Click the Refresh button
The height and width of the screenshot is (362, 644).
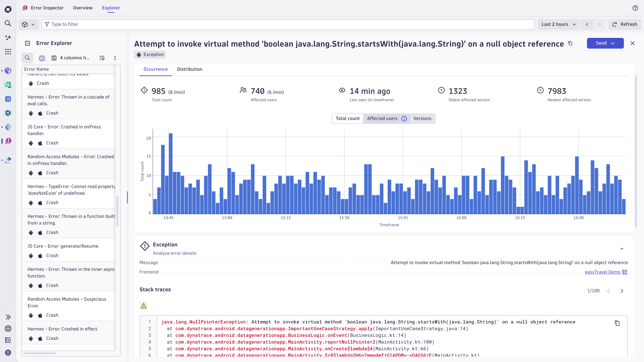coord(625,24)
